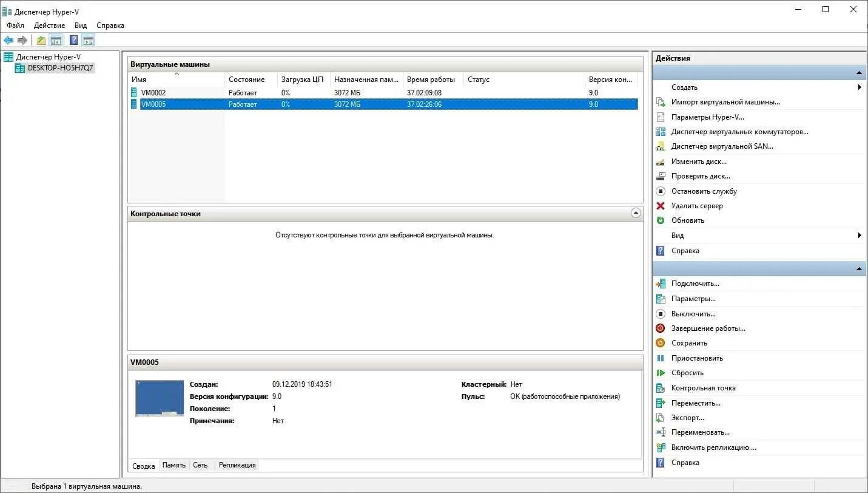This screenshot has width=868, height=493.
Task: Select the Сводка tab
Action: pos(144,466)
